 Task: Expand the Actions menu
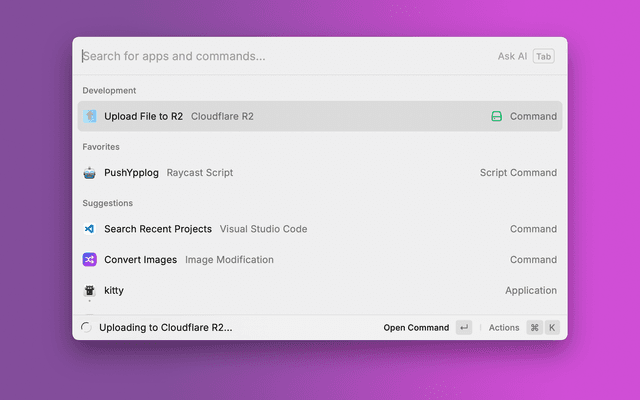[504, 327]
